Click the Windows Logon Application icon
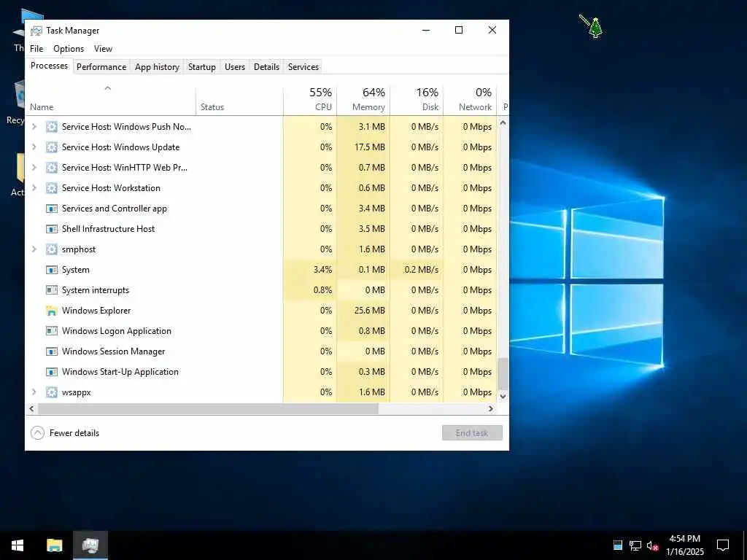 click(x=52, y=331)
